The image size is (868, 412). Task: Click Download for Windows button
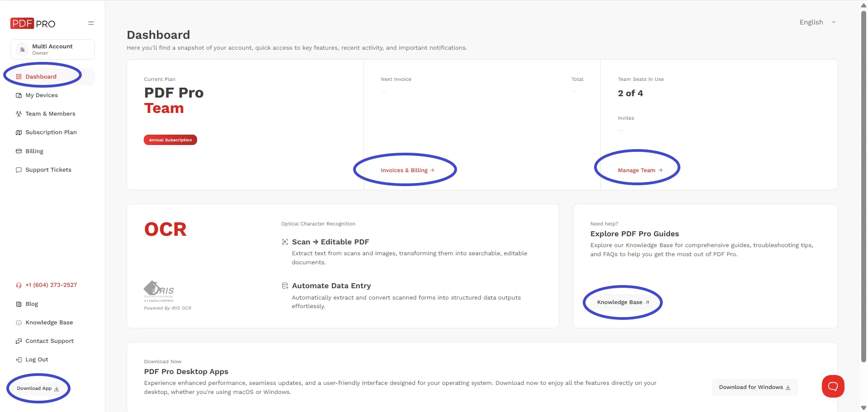pos(755,387)
